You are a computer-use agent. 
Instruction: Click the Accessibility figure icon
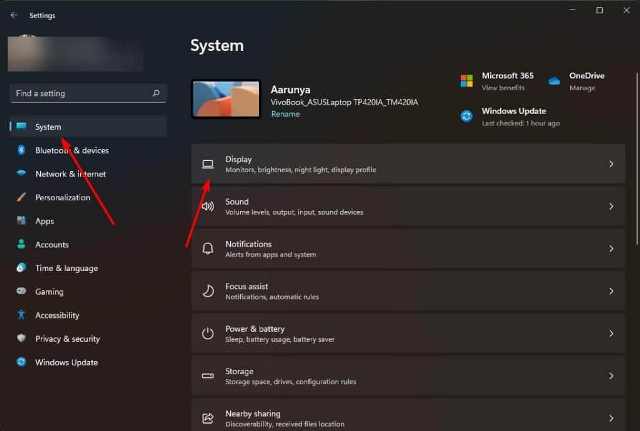tap(21, 315)
